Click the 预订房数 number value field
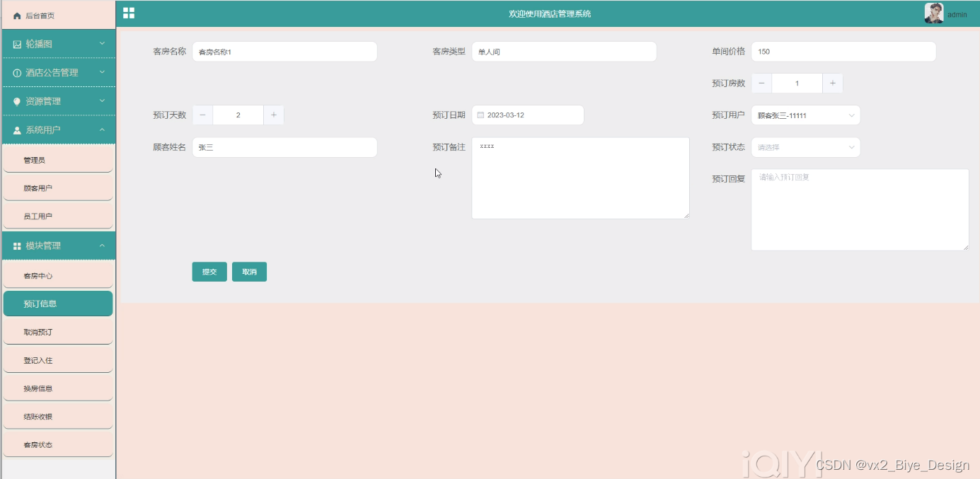 pyautogui.click(x=797, y=83)
